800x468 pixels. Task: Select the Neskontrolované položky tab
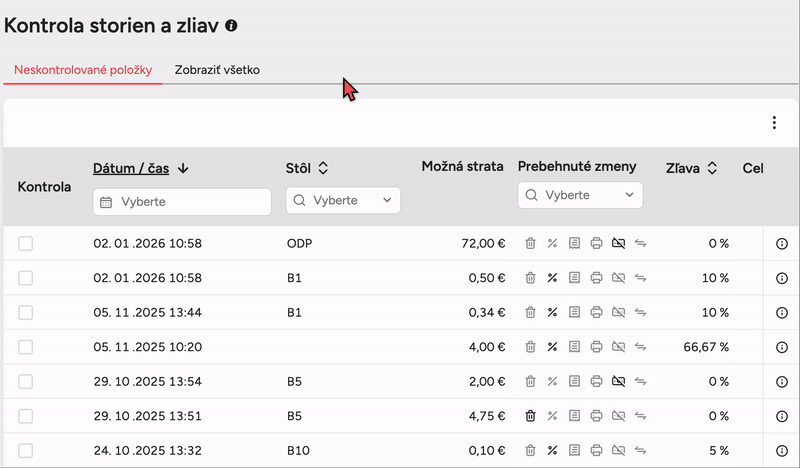tap(83, 69)
